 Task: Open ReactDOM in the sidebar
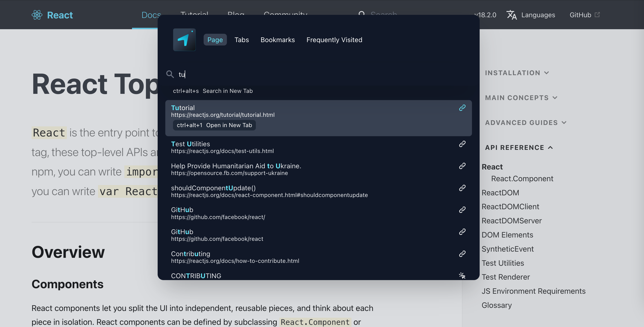pos(500,193)
